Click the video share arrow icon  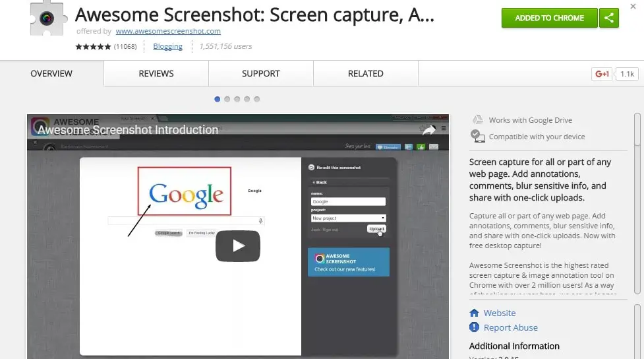click(429, 130)
